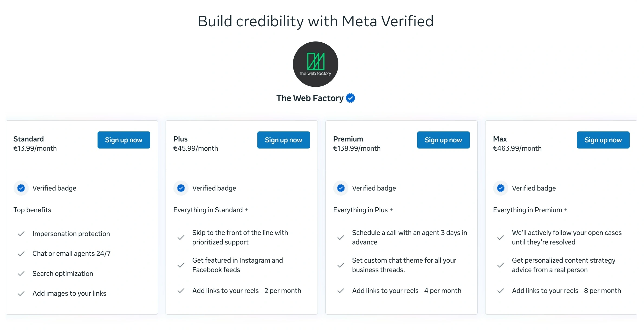Click checkmark next to Schedule a call with agent
Image resolution: width=644 pixels, height=332 pixels.
point(341,237)
